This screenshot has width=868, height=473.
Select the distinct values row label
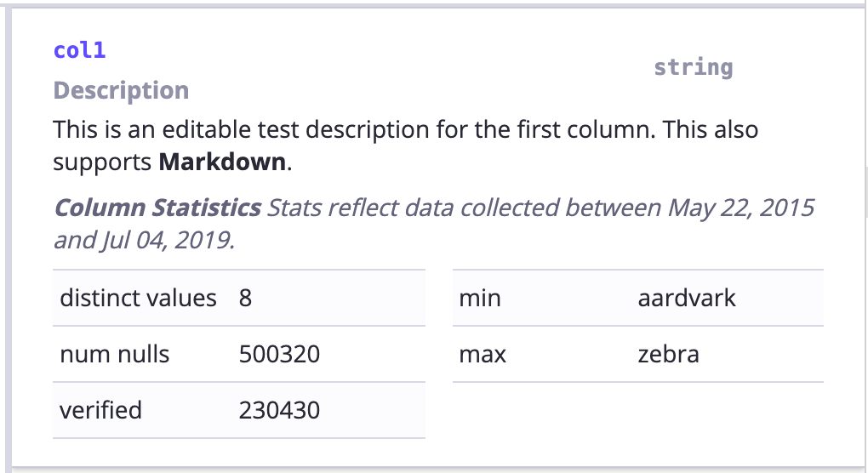tap(138, 299)
